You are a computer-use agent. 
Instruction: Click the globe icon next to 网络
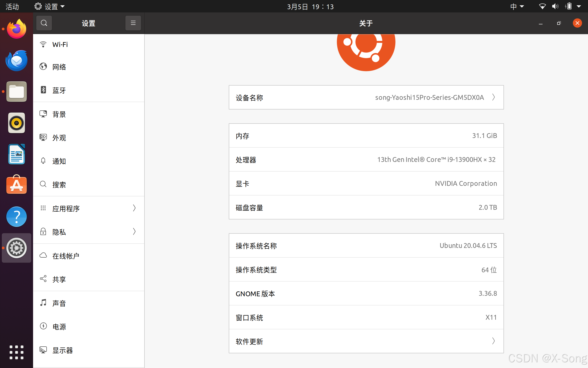(43, 66)
